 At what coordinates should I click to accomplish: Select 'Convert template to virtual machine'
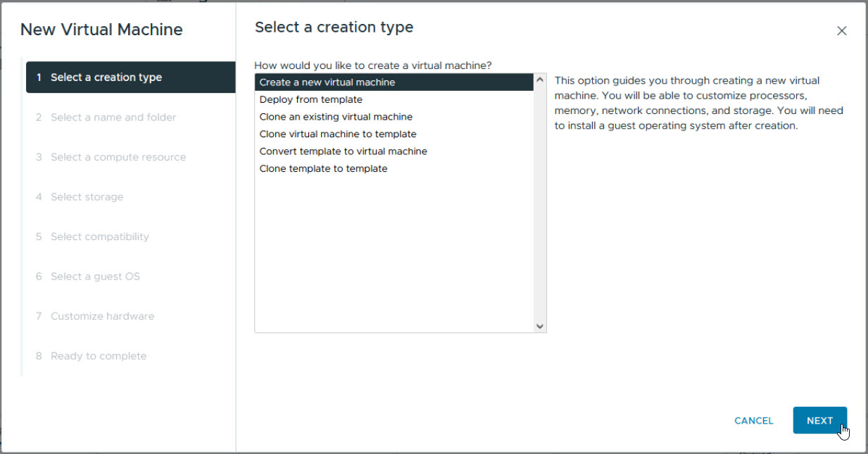394,151
